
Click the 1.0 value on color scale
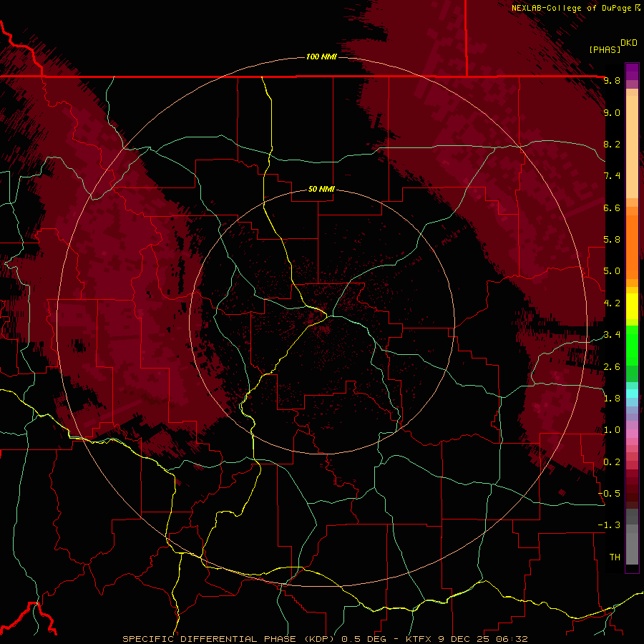(612, 430)
